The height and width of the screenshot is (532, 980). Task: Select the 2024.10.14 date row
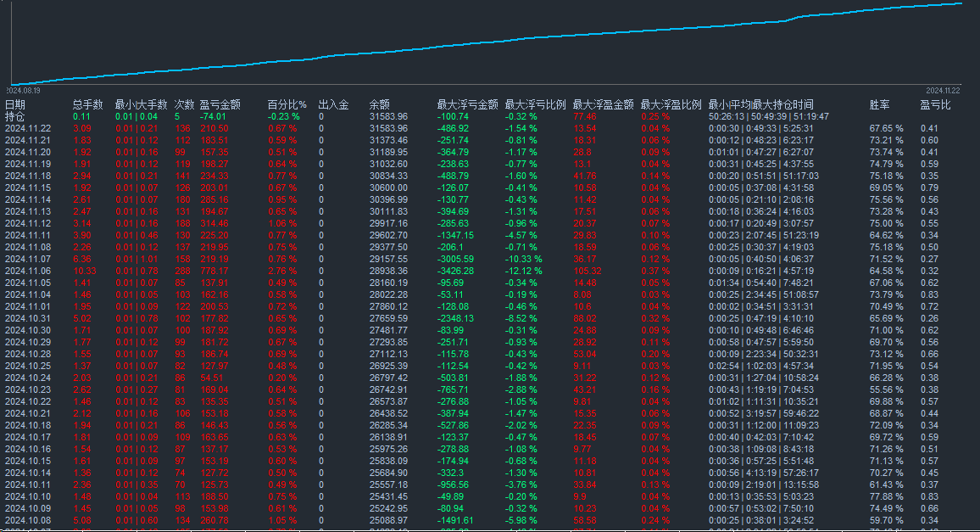[28, 473]
